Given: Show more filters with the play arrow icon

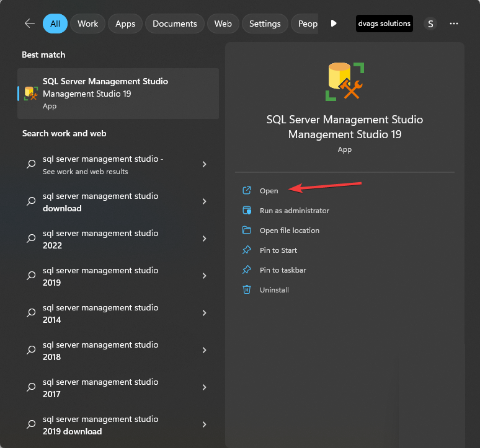Looking at the screenshot, I should click(x=334, y=24).
